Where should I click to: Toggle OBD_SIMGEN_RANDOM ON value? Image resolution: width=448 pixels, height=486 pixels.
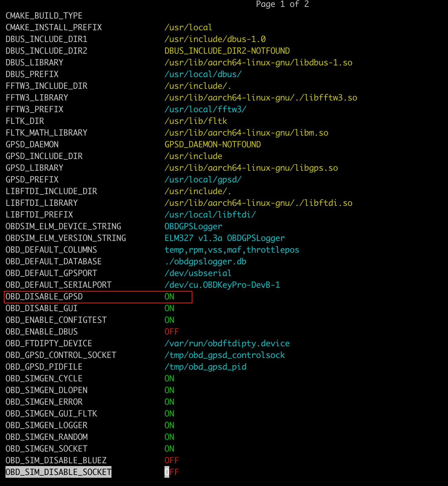169,437
